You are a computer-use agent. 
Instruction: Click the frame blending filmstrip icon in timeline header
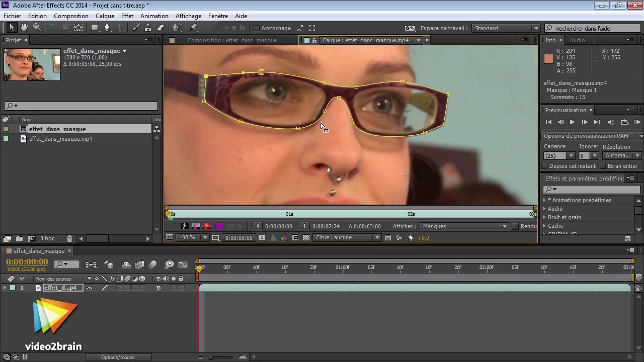coord(139,264)
